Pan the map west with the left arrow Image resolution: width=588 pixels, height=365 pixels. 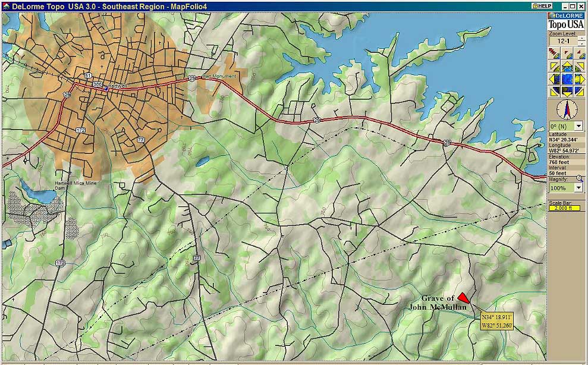pos(554,79)
